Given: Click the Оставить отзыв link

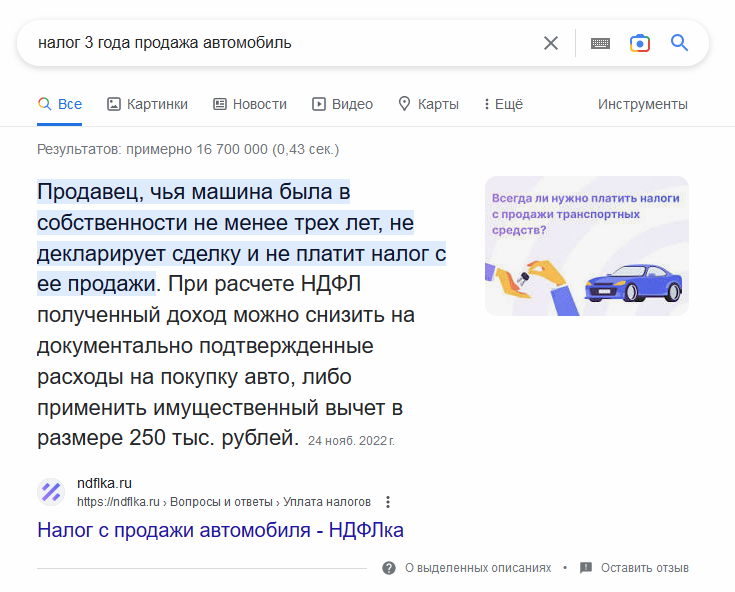Looking at the screenshot, I should (645, 568).
